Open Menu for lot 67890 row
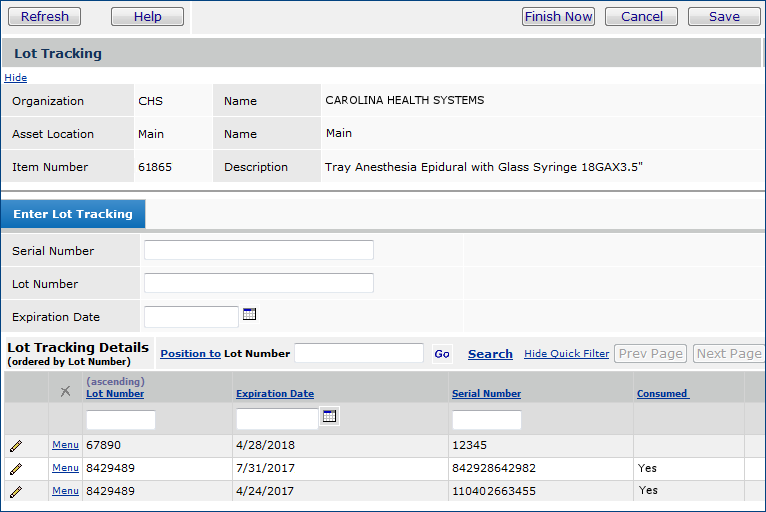 click(x=65, y=446)
